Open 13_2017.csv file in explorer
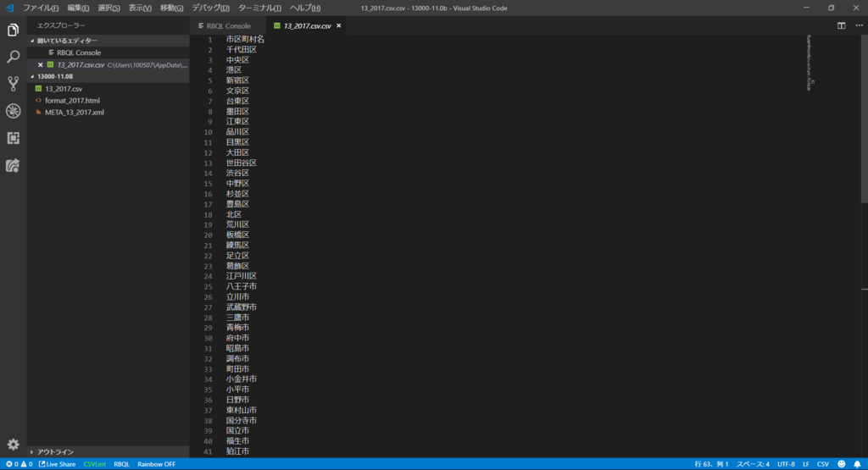Viewport: 868px width, 470px height. pyautogui.click(x=64, y=88)
